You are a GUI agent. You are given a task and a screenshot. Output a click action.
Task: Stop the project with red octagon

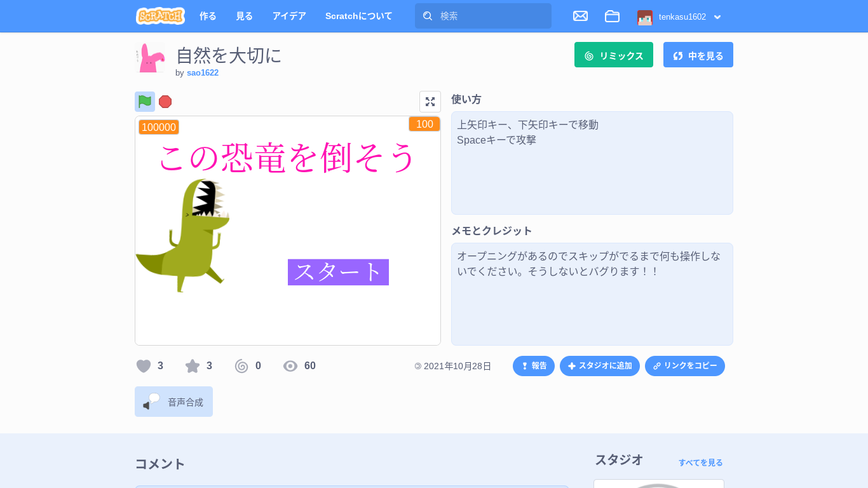pos(165,102)
